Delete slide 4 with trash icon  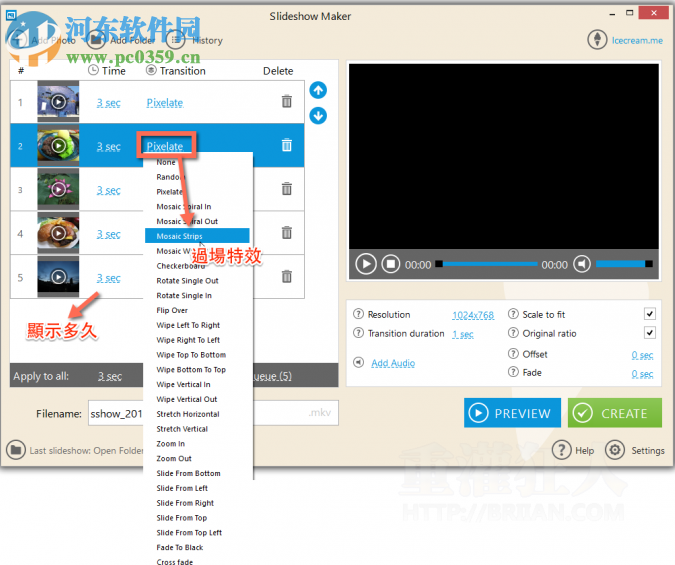pos(287,233)
